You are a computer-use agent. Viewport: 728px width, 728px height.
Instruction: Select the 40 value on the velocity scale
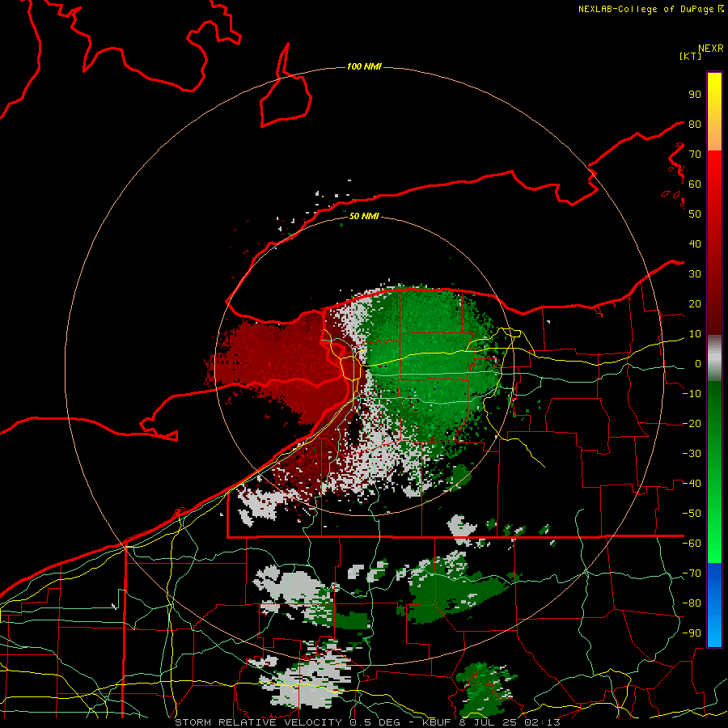coord(695,244)
